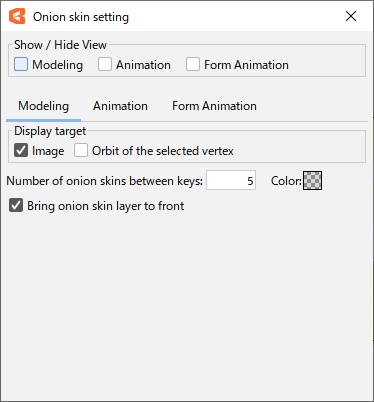
Task: Enable the Modeling checkbox under Show / Hide View
Action: tap(21, 64)
